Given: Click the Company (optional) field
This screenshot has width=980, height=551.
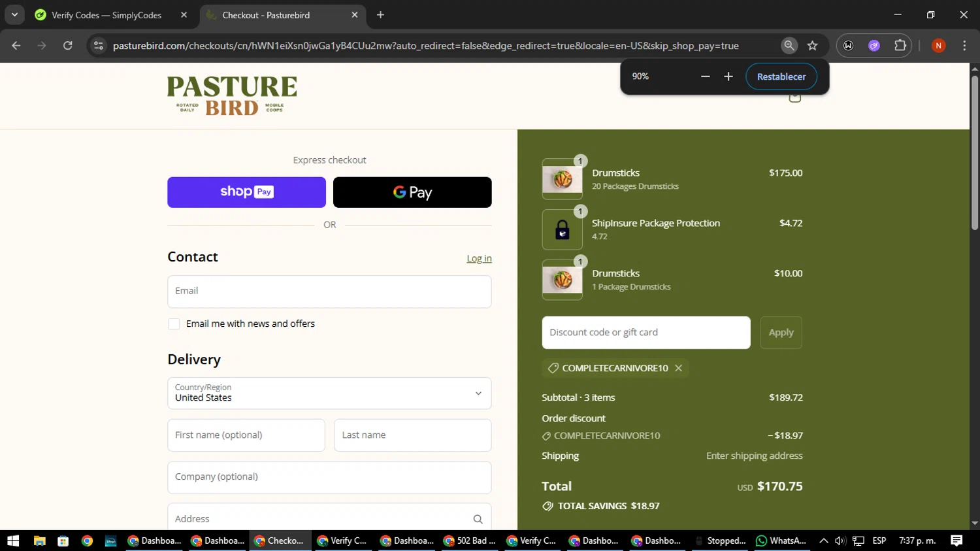Looking at the screenshot, I should click(329, 478).
